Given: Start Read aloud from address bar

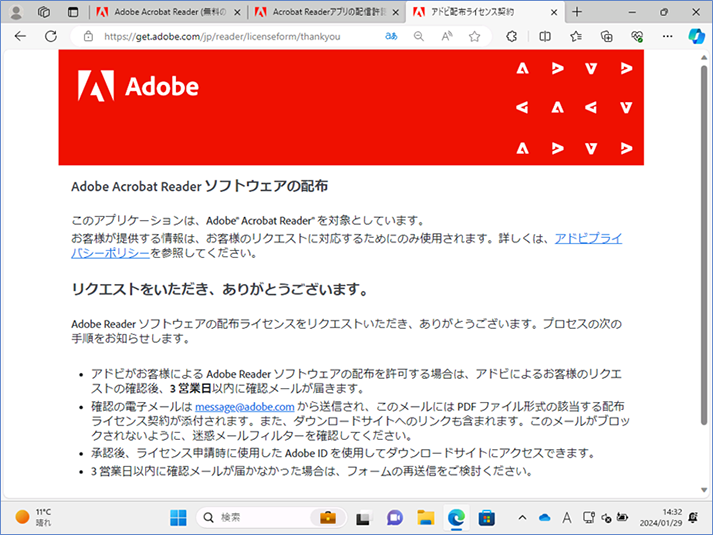Looking at the screenshot, I should 447,36.
